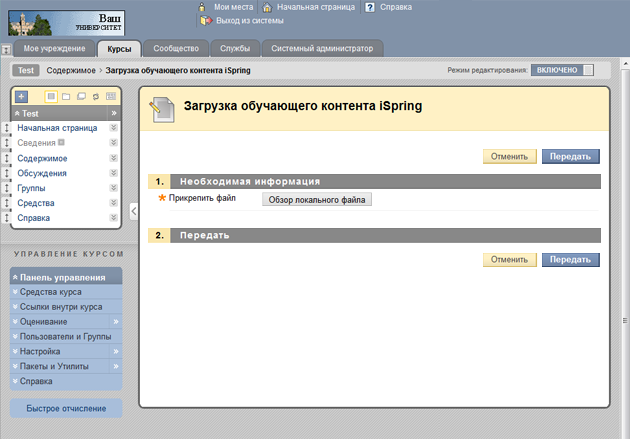Expand Средства курса in the control panel

point(15,292)
